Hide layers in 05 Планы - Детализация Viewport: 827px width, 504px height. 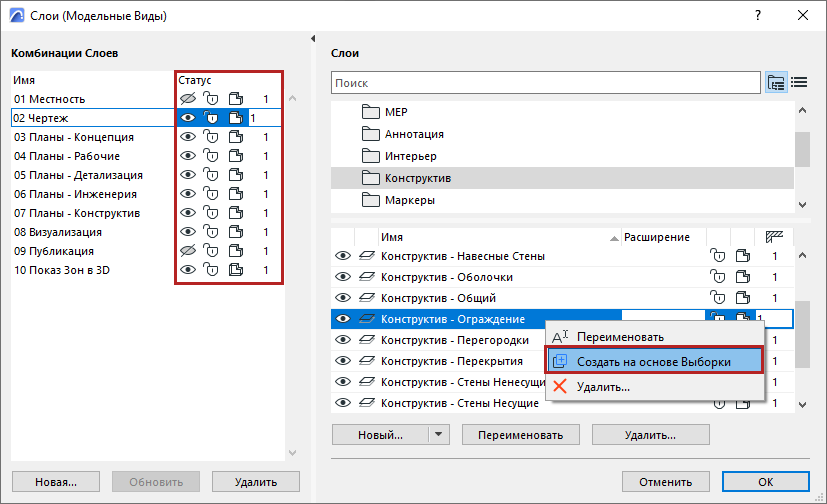tap(186, 175)
